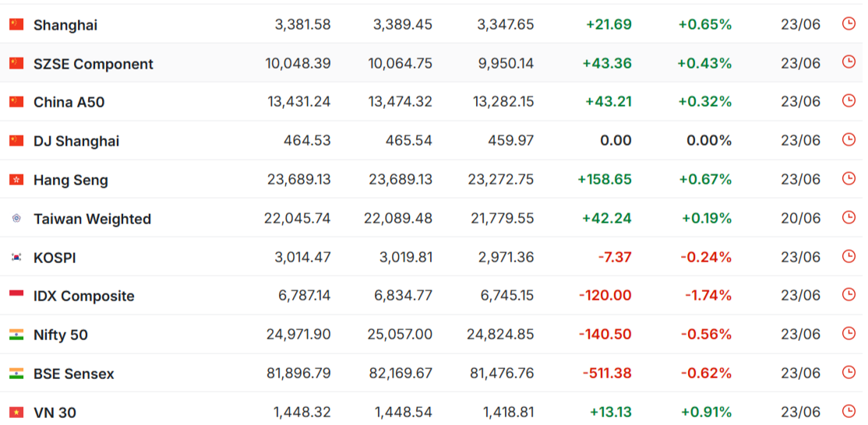
Task: Click the clock icon in BSE Sensex row
Action: click(x=849, y=373)
